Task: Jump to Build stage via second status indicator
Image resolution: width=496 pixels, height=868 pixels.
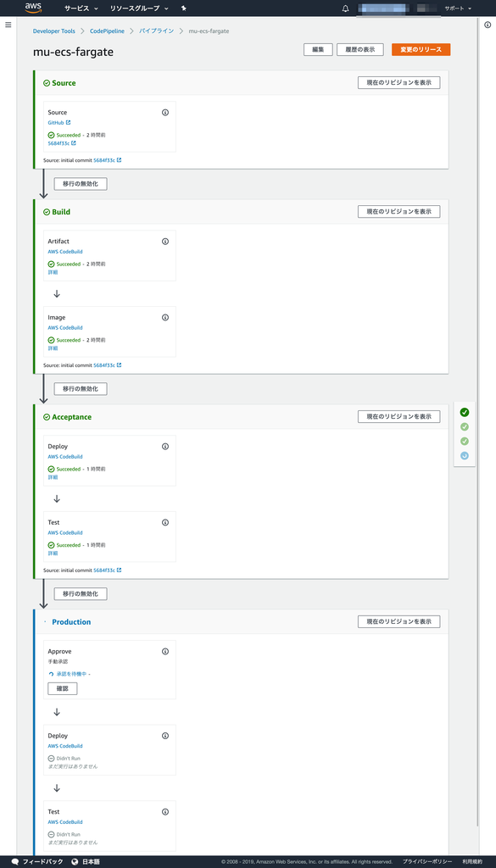Action: point(465,427)
